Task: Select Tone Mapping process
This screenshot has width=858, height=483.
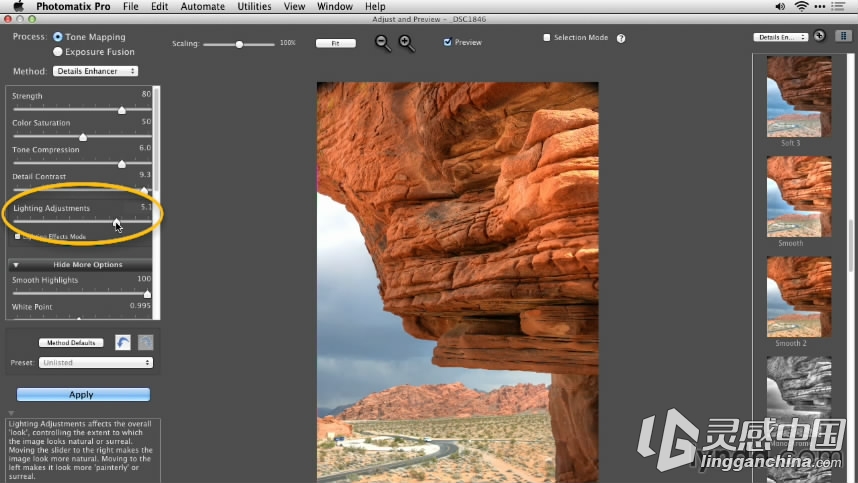Action: (x=57, y=37)
